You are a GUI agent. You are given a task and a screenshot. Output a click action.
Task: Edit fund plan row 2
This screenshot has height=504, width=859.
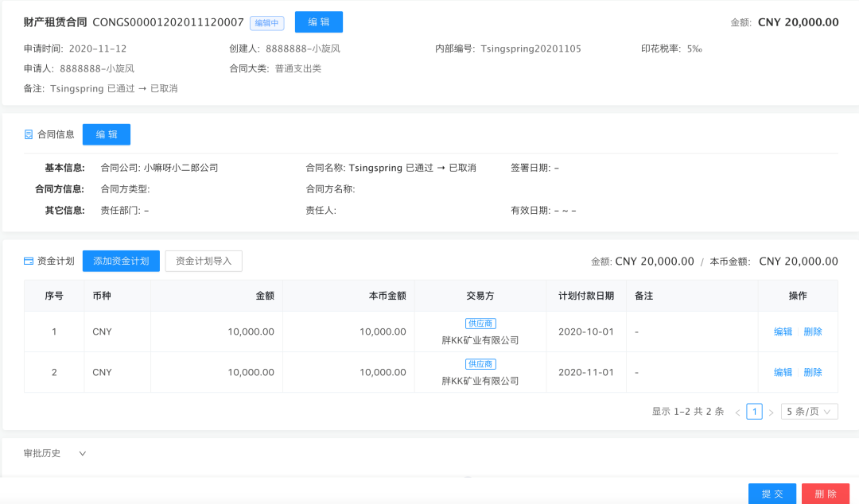point(783,372)
